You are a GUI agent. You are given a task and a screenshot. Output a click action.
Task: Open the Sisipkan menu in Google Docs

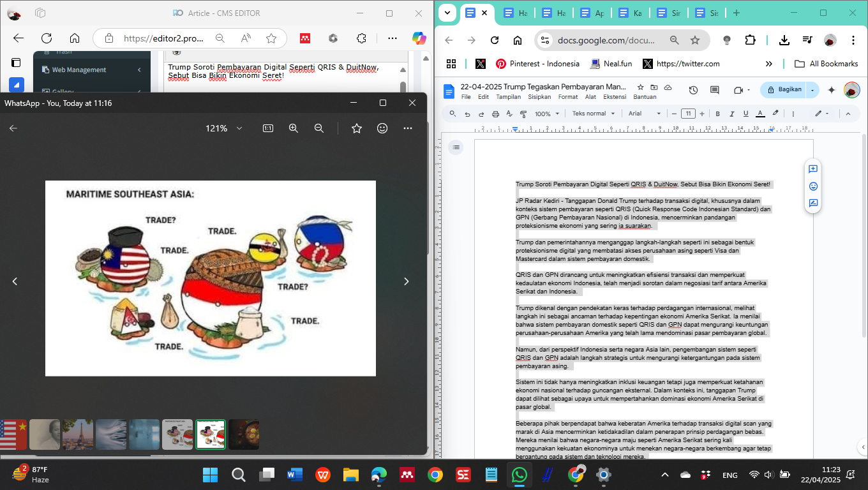click(x=540, y=97)
